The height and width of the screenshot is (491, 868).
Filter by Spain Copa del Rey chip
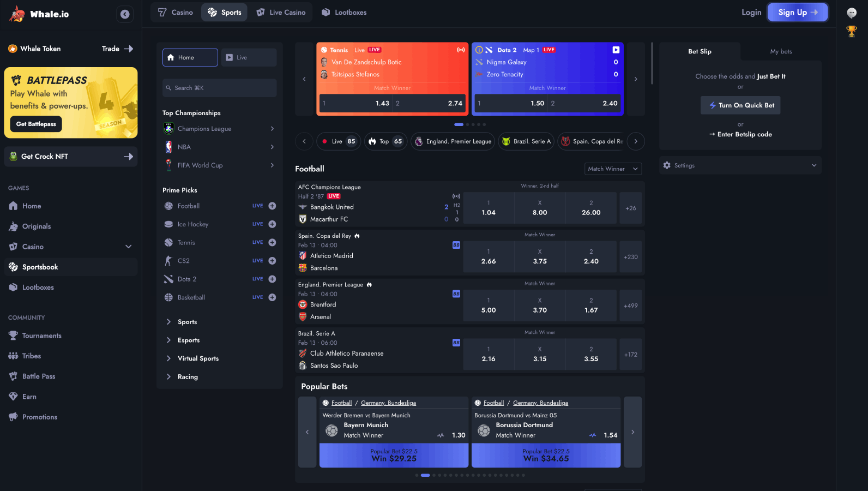point(591,141)
